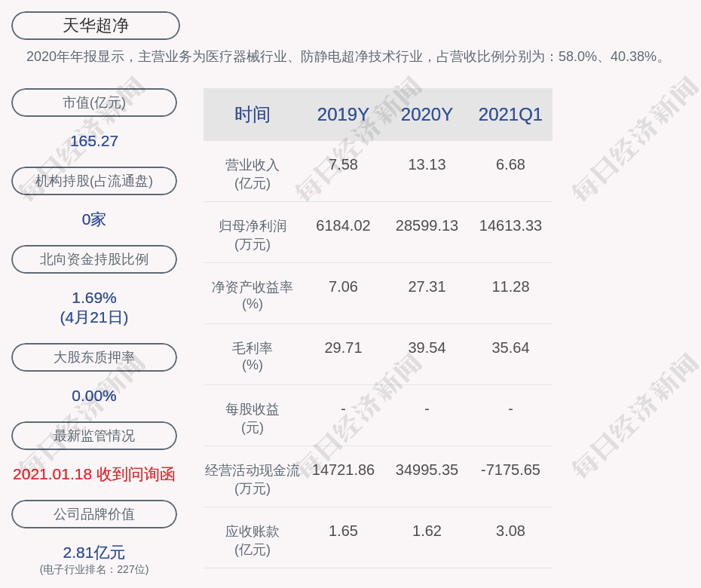Click the 2019Y column header
Screen dimensions: 701x588
[x=343, y=115]
